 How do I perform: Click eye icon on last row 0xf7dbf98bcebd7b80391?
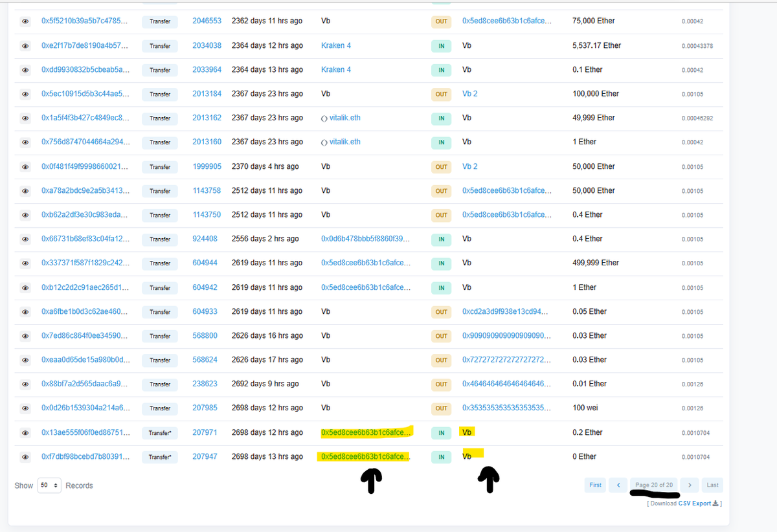[25, 457]
